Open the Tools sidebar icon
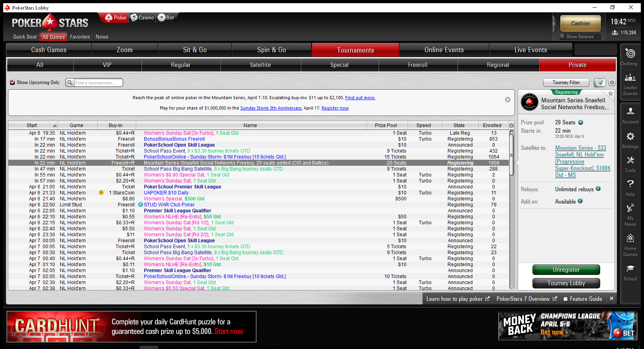 pos(630,164)
